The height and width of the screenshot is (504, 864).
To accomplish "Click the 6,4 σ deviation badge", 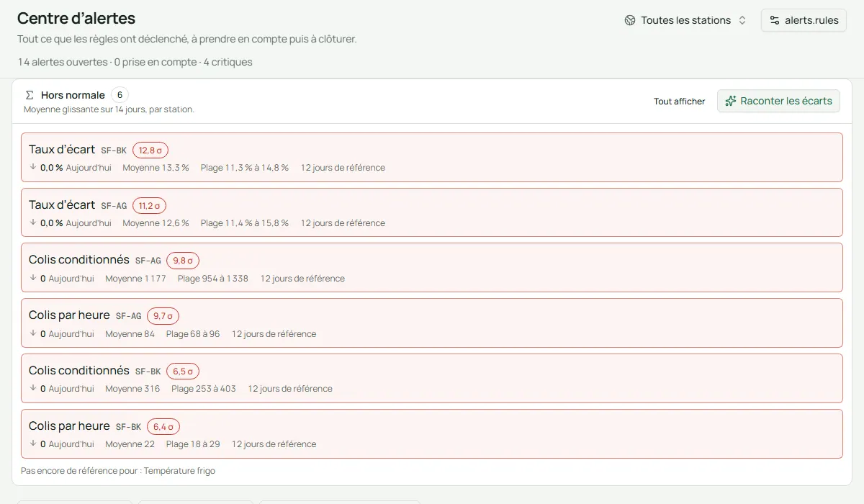I will pos(163,427).
